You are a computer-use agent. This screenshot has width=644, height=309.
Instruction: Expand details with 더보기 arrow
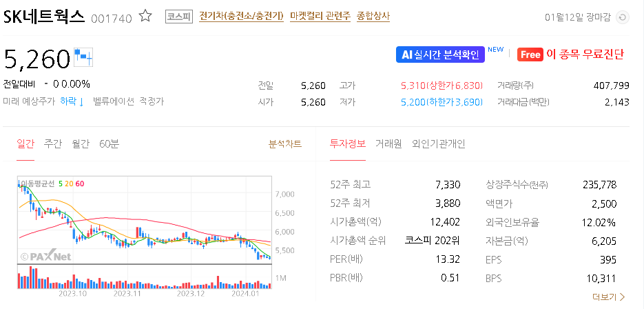tap(609, 297)
